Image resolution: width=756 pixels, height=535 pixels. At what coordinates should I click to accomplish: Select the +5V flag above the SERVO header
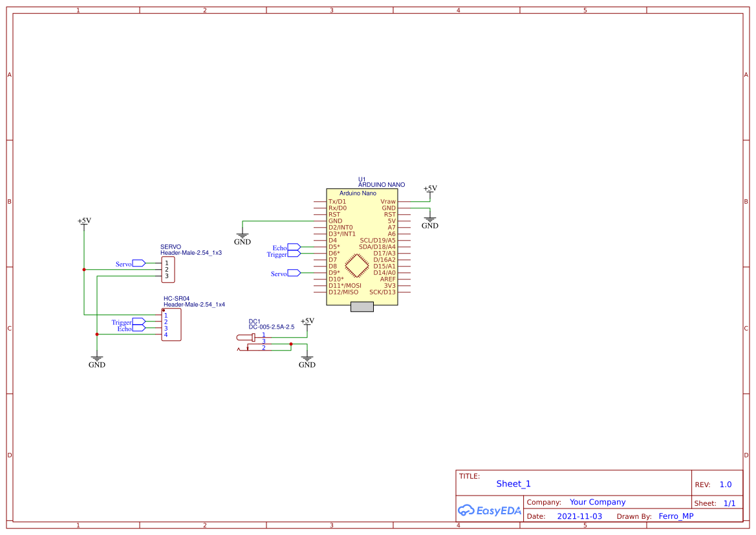click(x=83, y=221)
